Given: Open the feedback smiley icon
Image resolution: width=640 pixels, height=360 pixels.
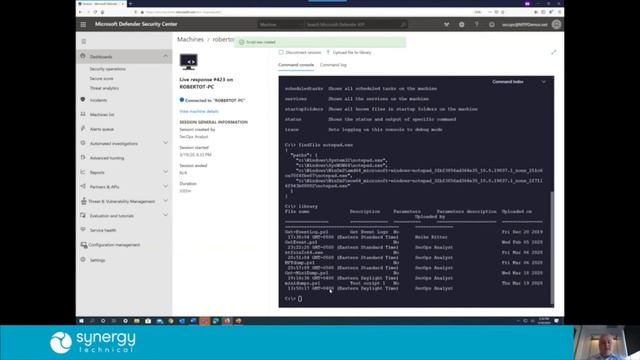Looking at the screenshot, I should [x=491, y=24].
